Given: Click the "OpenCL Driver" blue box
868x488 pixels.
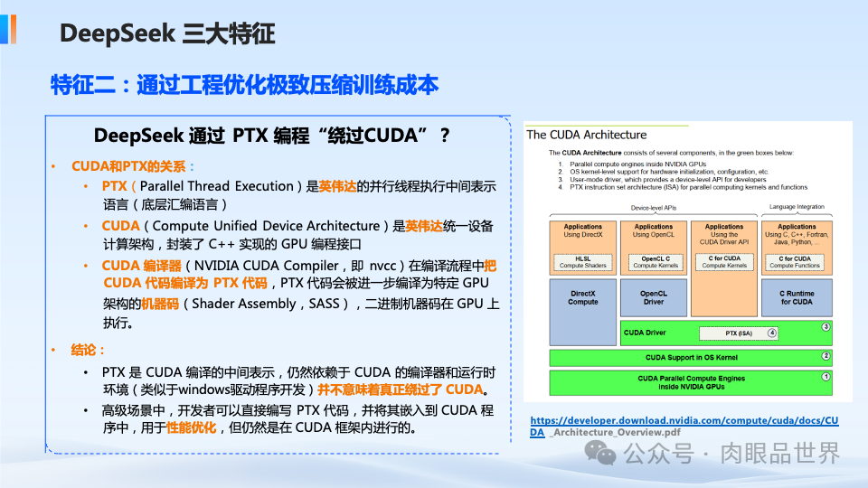Looking at the screenshot, I should coord(654,297).
